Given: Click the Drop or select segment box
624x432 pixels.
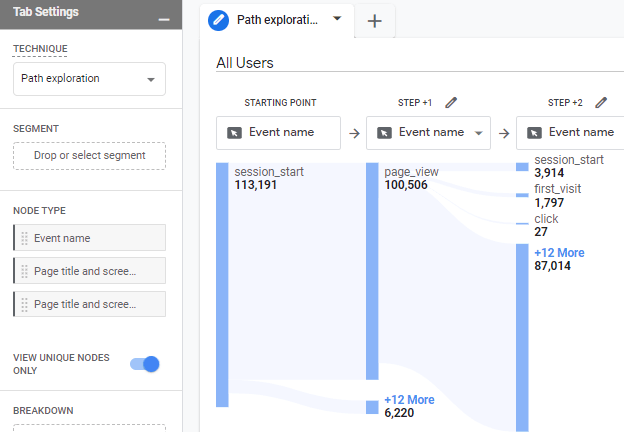Looking at the screenshot, I should coord(90,156).
